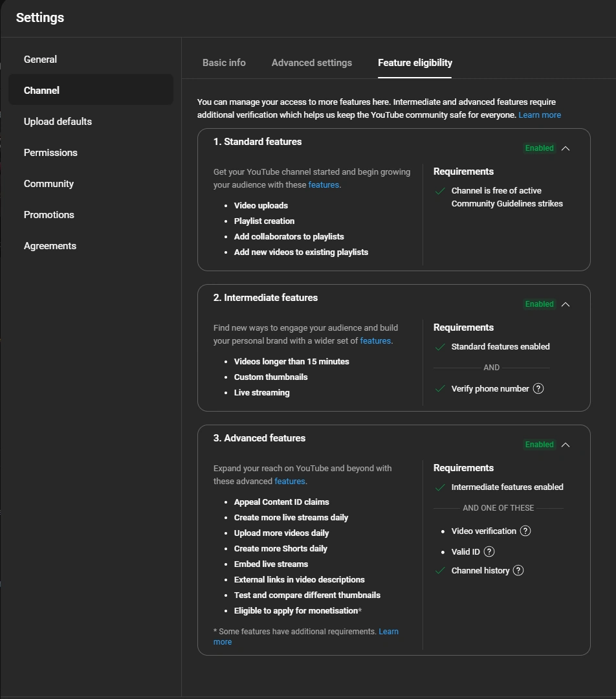The width and height of the screenshot is (616, 699).
Task: Open features link under Intermediate features
Action: point(375,341)
